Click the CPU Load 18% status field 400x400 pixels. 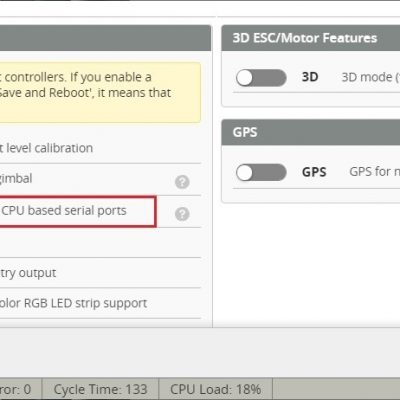pyautogui.click(x=216, y=389)
